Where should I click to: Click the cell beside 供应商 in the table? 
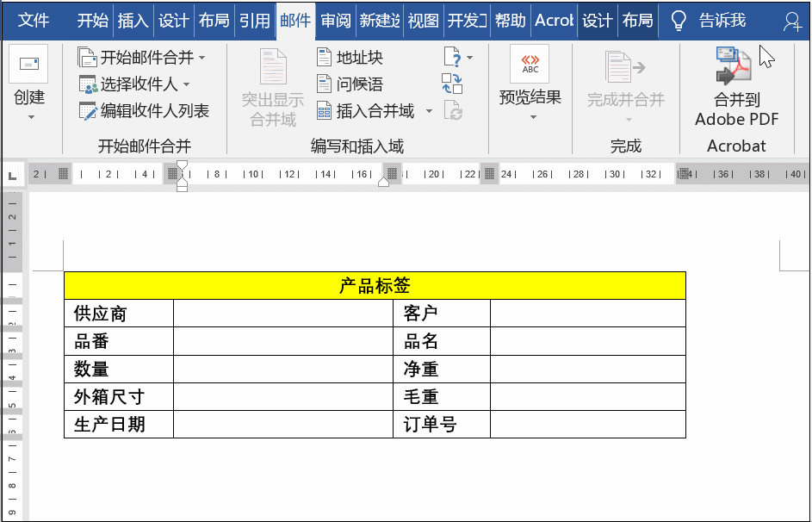pos(284,314)
